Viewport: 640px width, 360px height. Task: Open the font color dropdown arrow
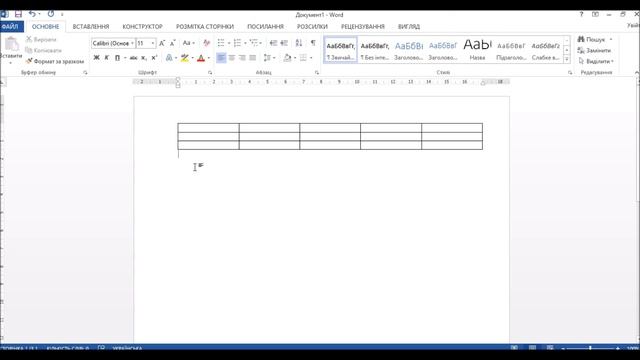point(209,58)
